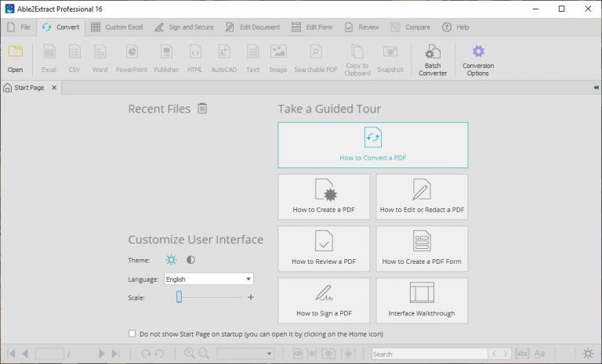Clear Recent Files with trash icon
Screen dimensions: 602x364
point(202,109)
